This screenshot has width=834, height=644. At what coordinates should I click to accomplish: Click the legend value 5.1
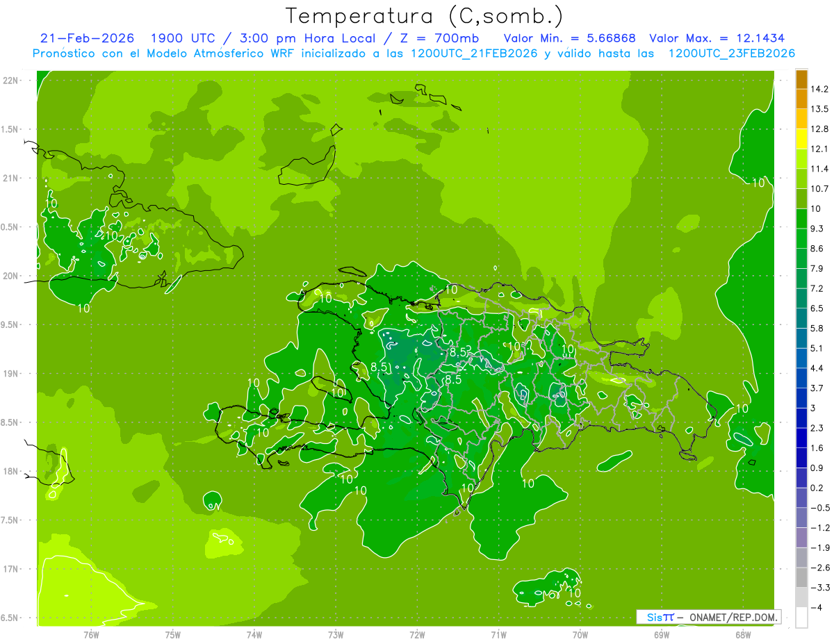[x=817, y=348]
